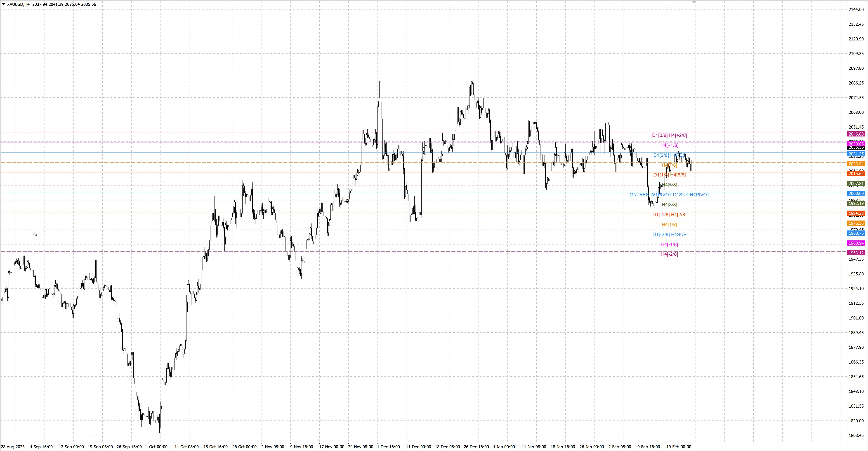Click the 28 Aug 2023 date label
This screenshot has height=451, width=868.
(x=13, y=447)
